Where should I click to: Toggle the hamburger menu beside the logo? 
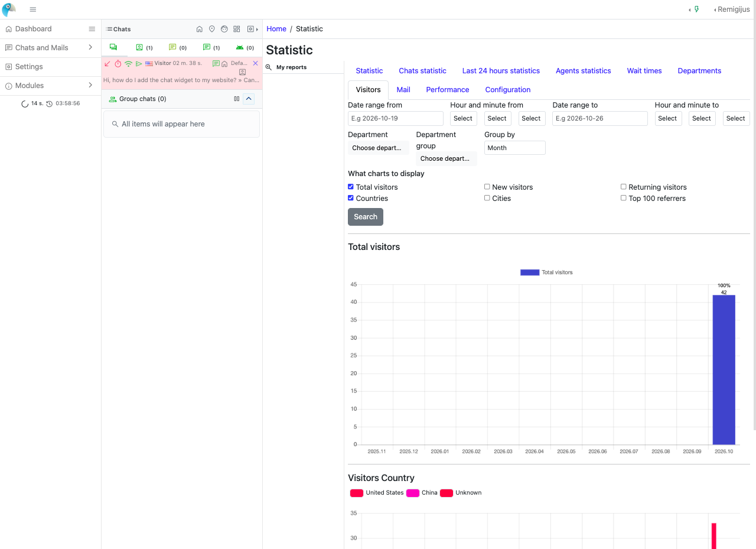point(33,9)
